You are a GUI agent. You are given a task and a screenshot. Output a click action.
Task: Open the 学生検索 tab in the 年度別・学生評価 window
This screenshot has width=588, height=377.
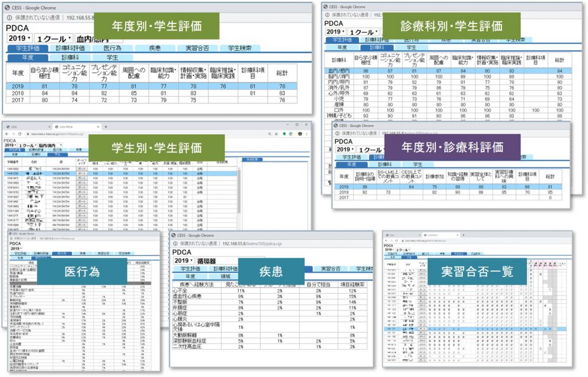239,48
